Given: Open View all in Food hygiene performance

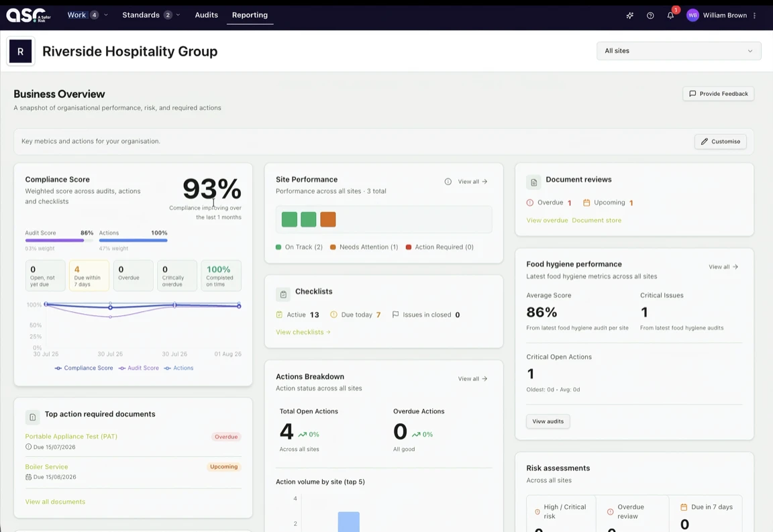Looking at the screenshot, I should pyautogui.click(x=723, y=267).
